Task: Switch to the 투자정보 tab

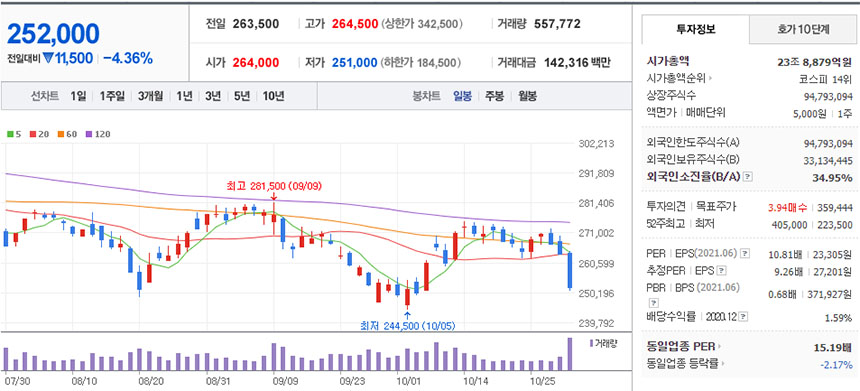Action: coord(695,30)
